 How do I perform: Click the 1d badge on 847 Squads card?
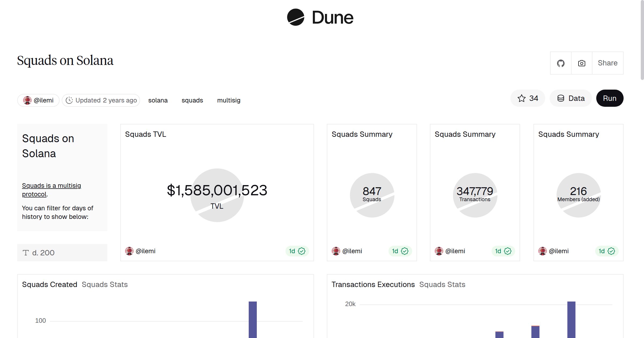pos(400,251)
